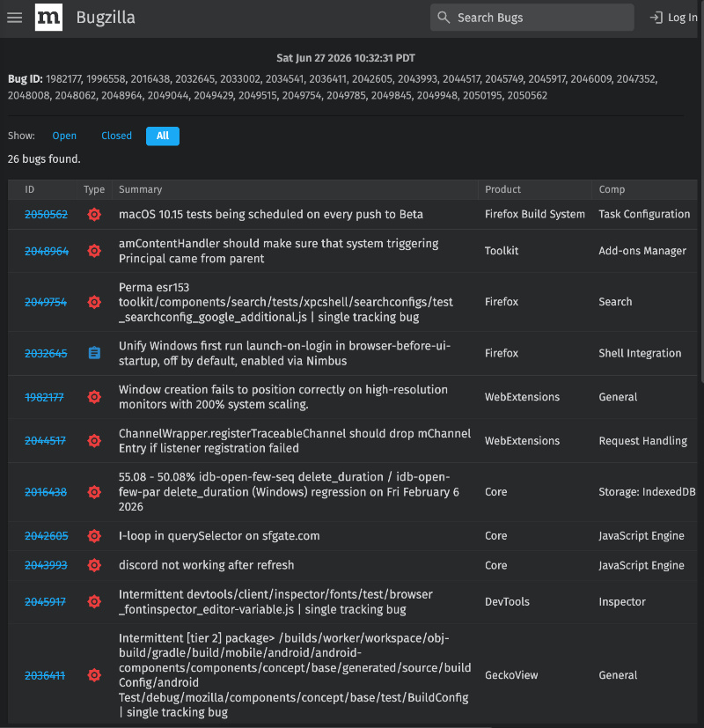704x728 pixels.
Task: Click summary 'I-loop in querySelector on sfgate.com'
Action: point(219,536)
